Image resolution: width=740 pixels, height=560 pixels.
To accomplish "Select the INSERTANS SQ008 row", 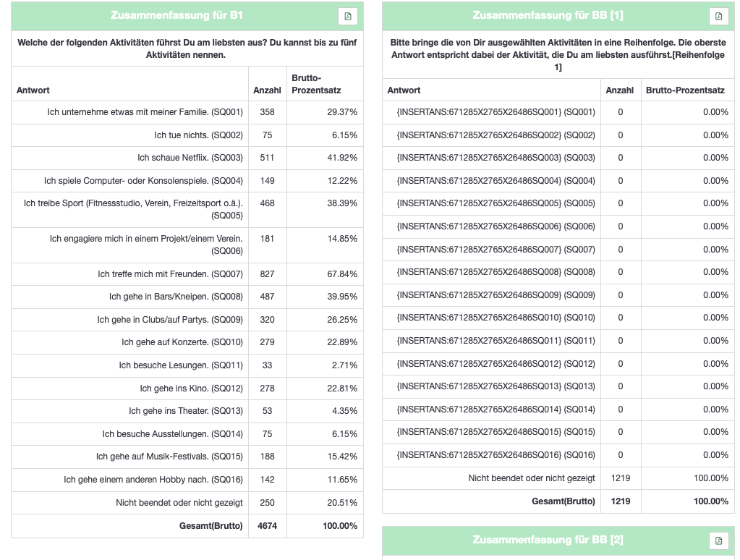I will click(558, 272).
